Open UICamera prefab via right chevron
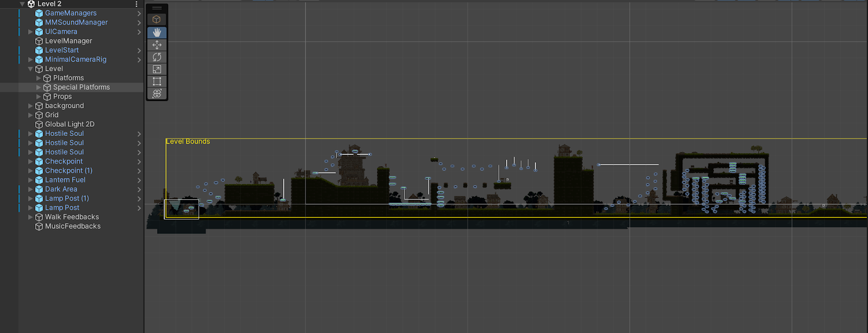The height and width of the screenshot is (333, 868). [x=139, y=32]
